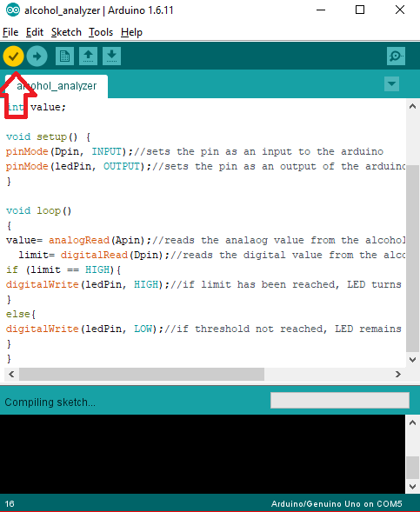Open the Help menu

[x=131, y=32]
